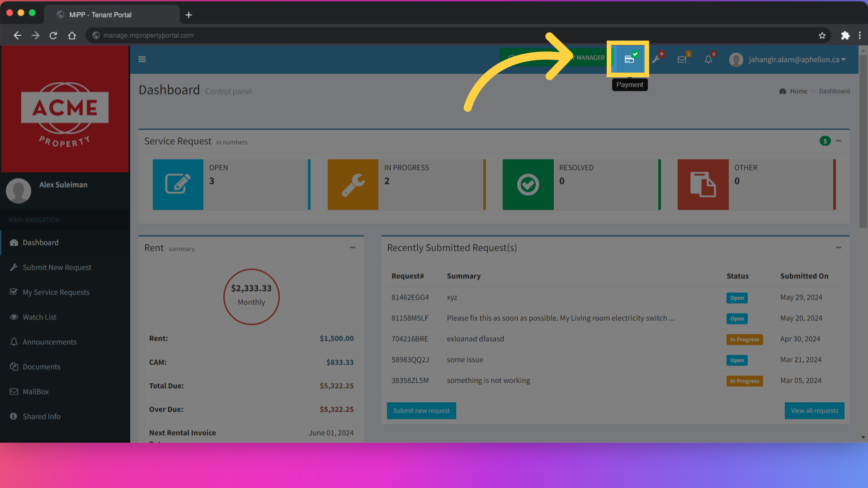Click the red Other documents icon

click(703, 184)
